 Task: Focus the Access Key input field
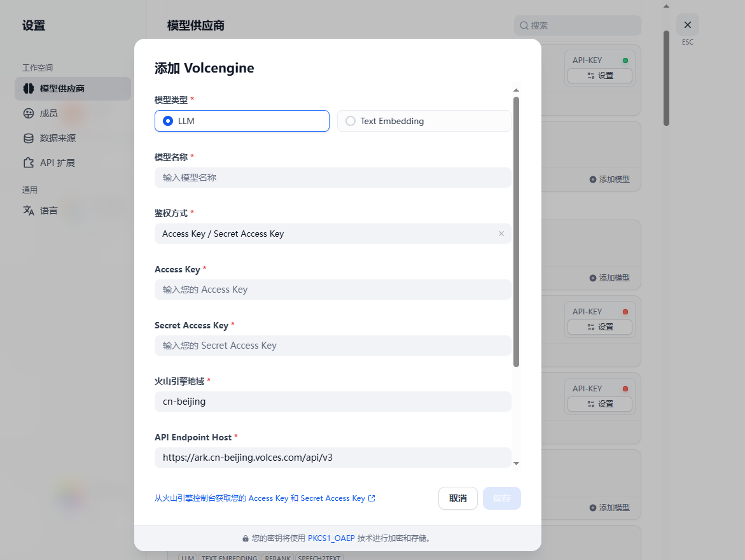point(332,290)
